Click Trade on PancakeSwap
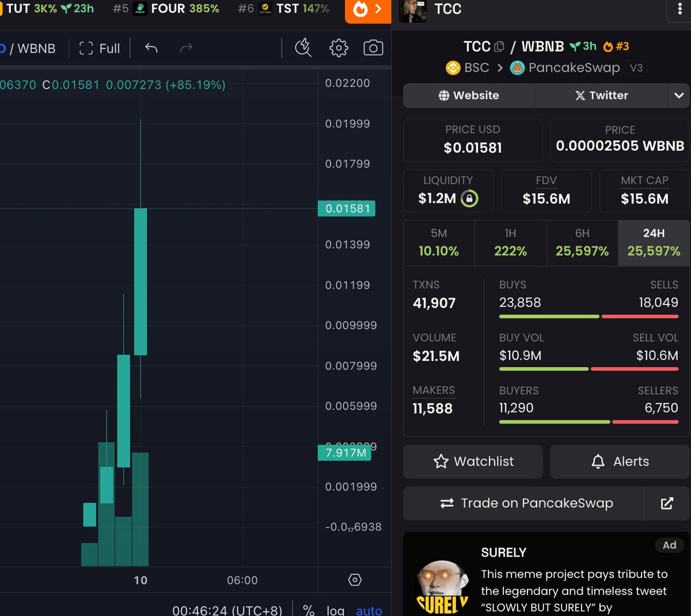 pyautogui.click(x=523, y=503)
